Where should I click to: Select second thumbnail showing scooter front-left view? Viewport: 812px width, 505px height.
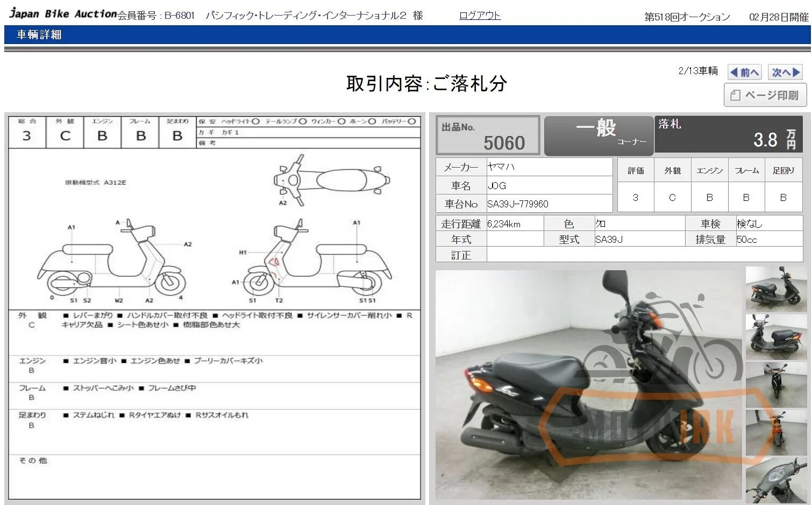[x=776, y=337]
